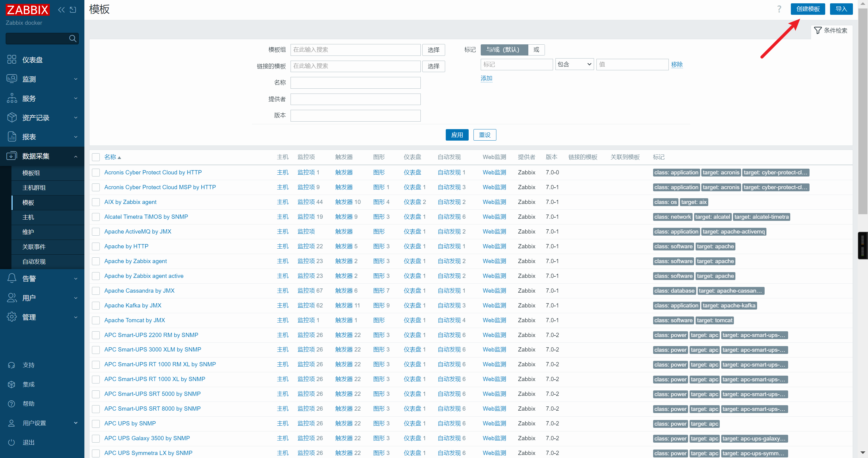This screenshot has height=458, width=868.
Task: Check the AIX by Zabbix agent row
Action: (x=96, y=202)
